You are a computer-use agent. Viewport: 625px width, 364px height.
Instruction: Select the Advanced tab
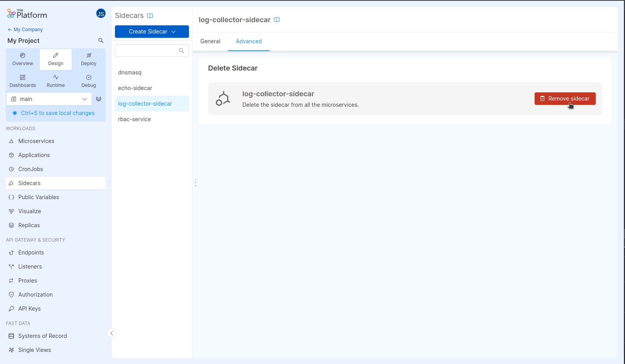[x=249, y=41]
